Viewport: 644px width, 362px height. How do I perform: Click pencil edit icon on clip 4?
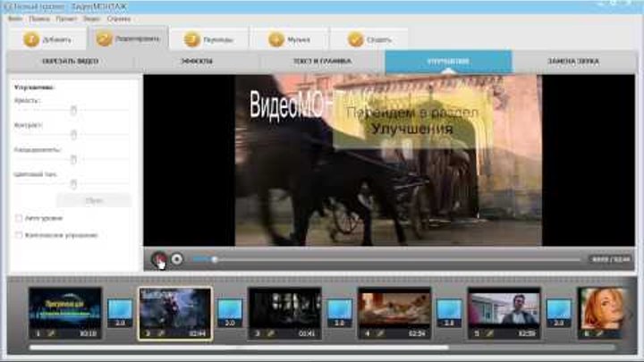[x=380, y=333]
